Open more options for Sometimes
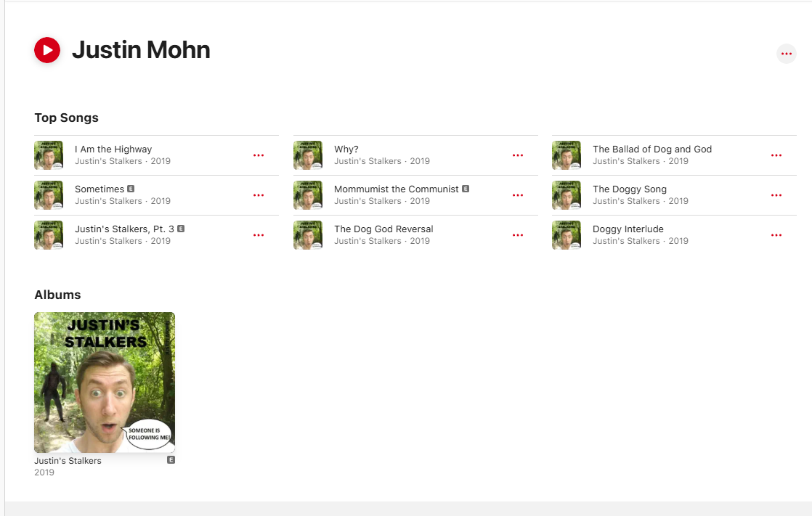The image size is (812, 516). pyautogui.click(x=259, y=195)
